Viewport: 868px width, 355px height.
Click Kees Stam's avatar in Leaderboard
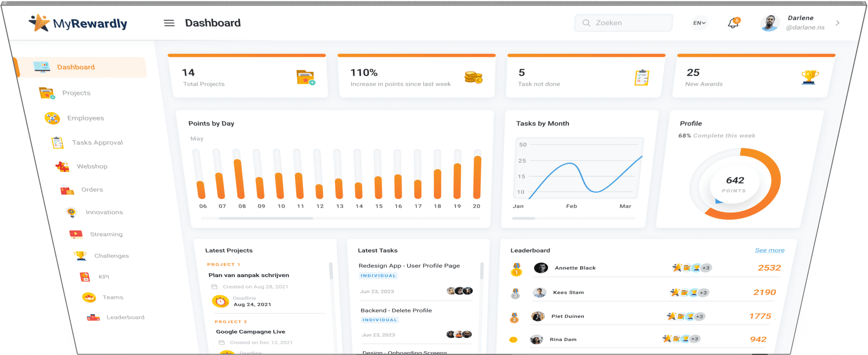click(x=539, y=292)
